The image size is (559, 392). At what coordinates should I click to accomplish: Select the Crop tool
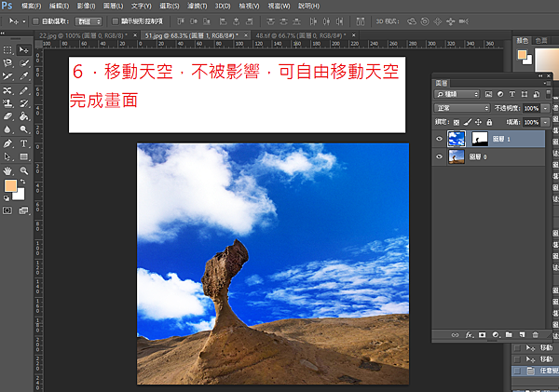point(7,76)
